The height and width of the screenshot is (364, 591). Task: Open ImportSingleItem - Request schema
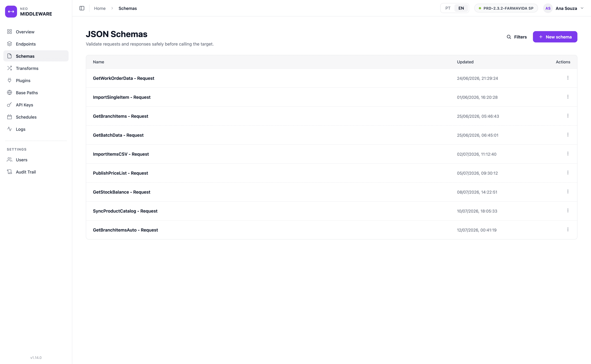tap(122, 97)
